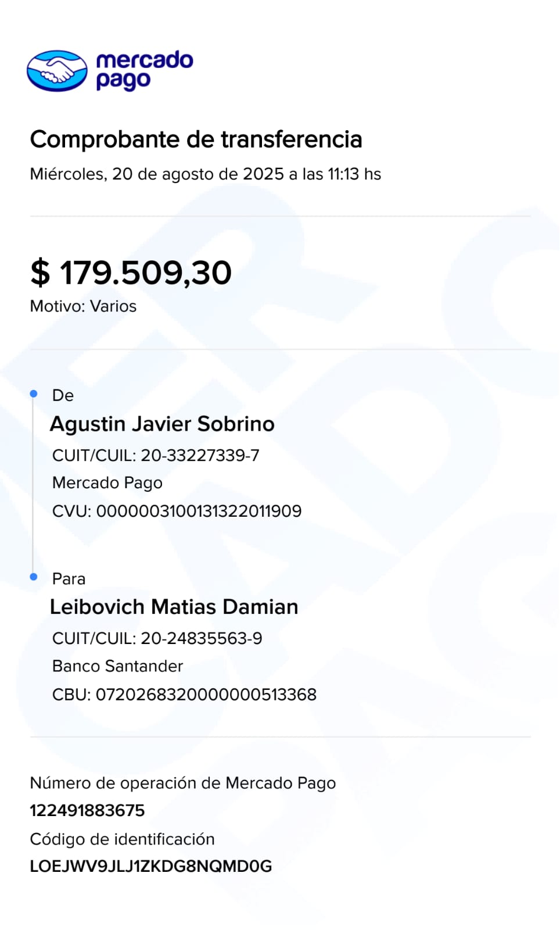Click the blue dot beside Para
The width and height of the screenshot is (560, 930).
[x=34, y=577]
